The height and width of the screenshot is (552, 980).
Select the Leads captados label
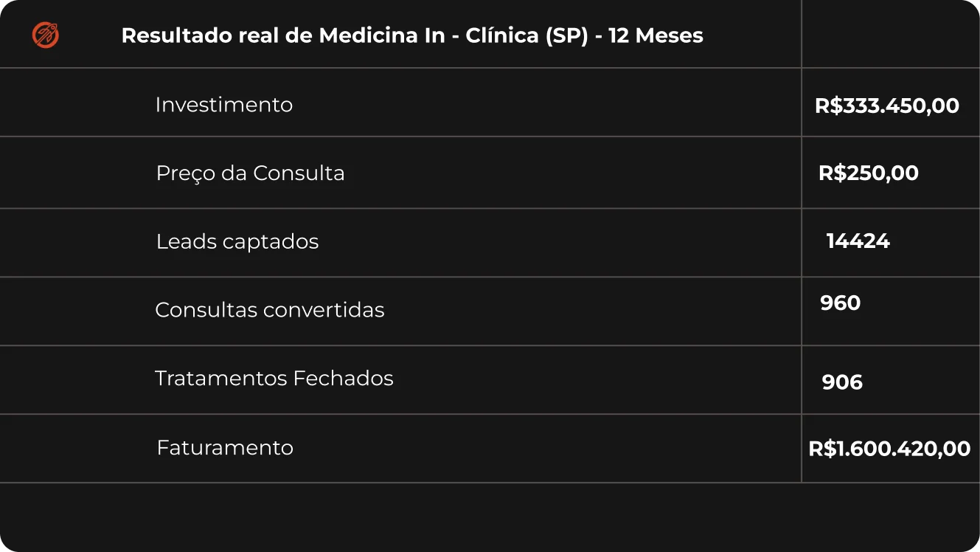[x=237, y=242]
